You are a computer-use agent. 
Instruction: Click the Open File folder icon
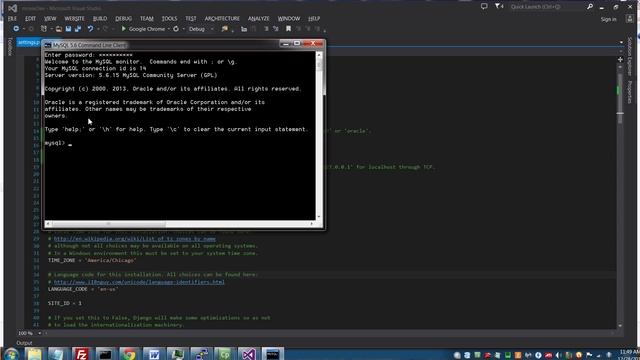coord(59,29)
